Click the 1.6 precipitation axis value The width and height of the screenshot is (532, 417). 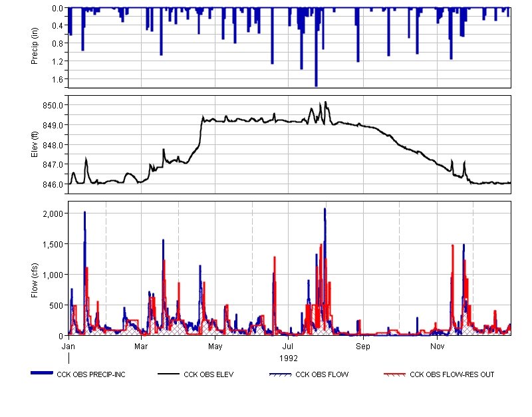[x=58, y=79]
